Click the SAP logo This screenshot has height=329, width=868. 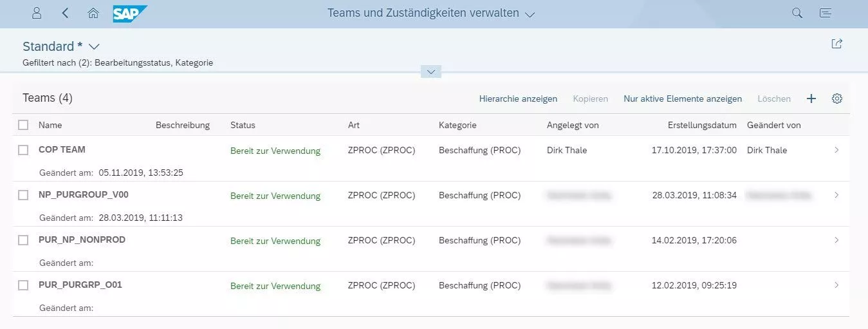(129, 13)
